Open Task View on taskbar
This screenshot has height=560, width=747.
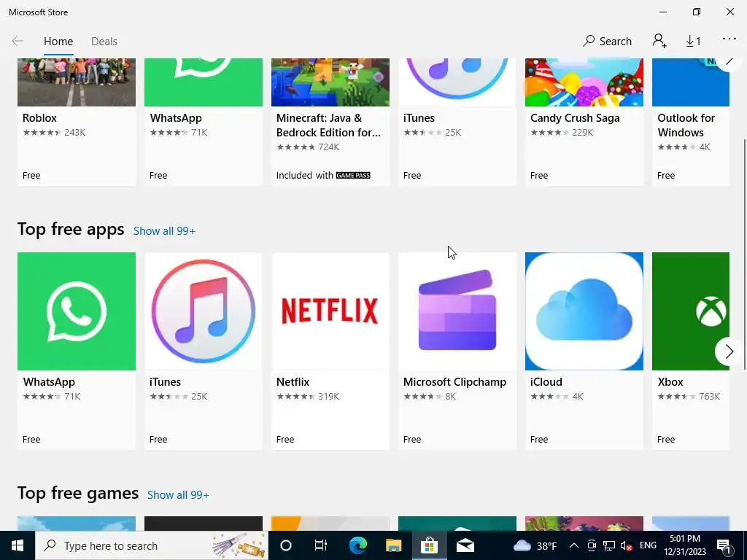(321, 545)
